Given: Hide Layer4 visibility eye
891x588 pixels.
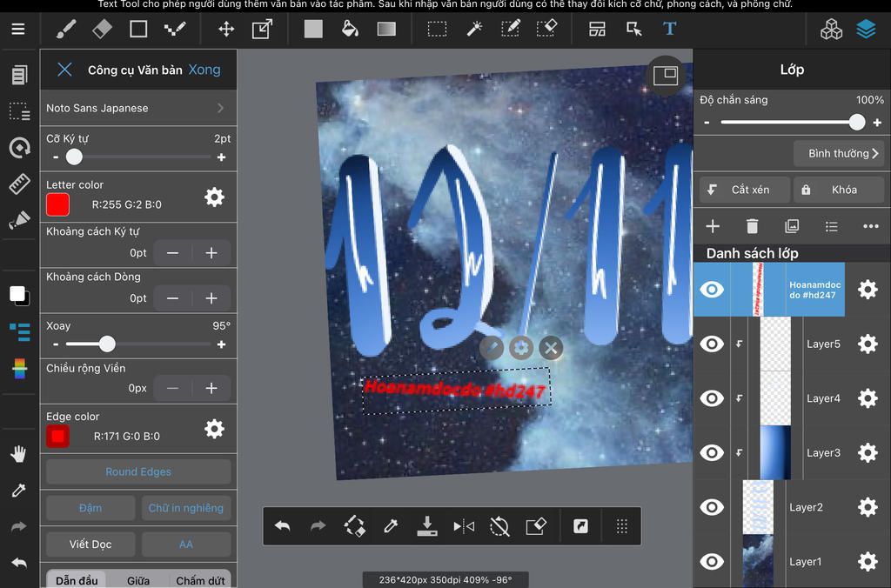Looking at the screenshot, I should tap(712, 398).
